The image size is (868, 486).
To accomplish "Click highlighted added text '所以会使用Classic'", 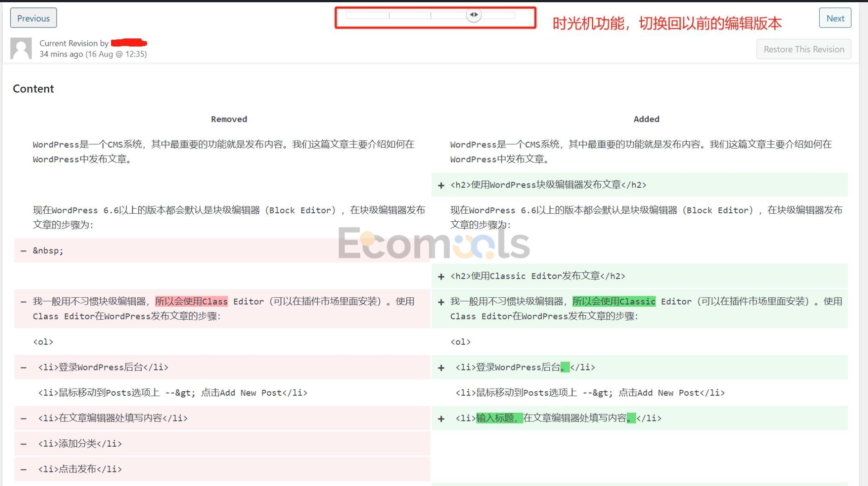I will 614,301.
